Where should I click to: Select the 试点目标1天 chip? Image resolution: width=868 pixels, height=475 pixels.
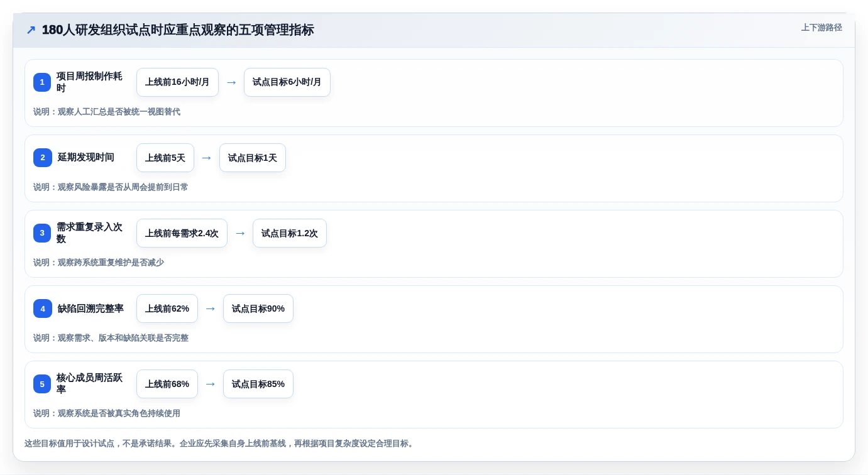(x=253, y=158)
